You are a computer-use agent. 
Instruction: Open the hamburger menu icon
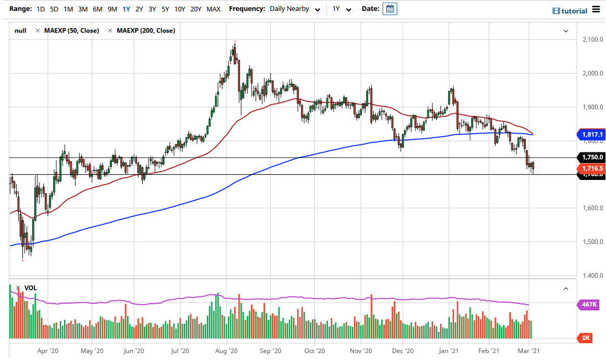click(x=596, y=9)
